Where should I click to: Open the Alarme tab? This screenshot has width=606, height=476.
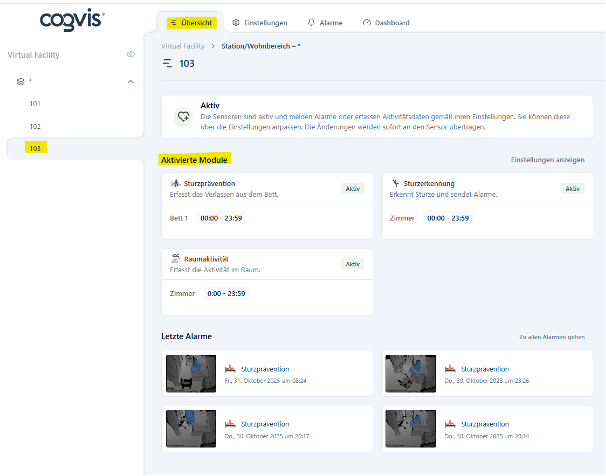tap(325, 22)
